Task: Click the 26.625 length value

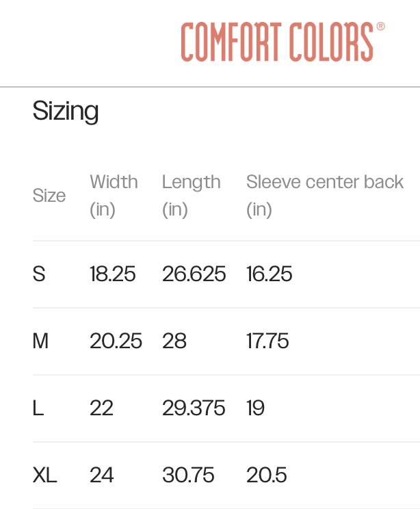Action: [x=194, y=274]
